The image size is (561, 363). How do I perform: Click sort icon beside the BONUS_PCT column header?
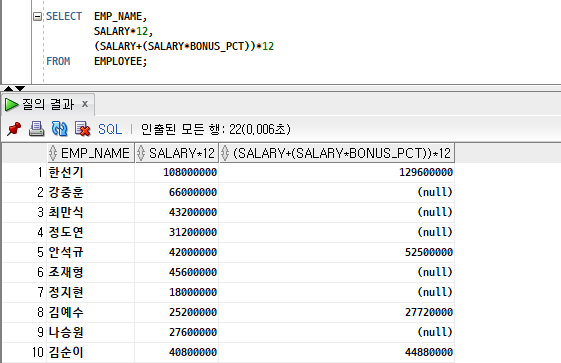[225, 153]
